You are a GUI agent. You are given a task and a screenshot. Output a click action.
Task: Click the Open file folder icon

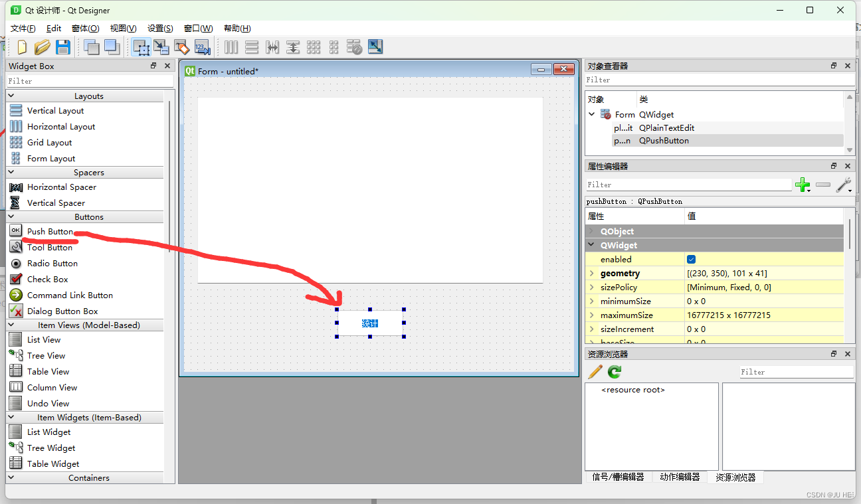pyautogui.click(x=43, y=46)
